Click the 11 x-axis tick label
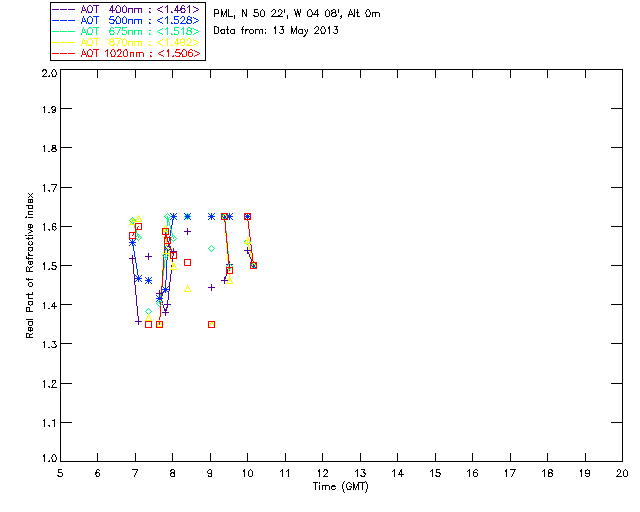 [285, 473]
